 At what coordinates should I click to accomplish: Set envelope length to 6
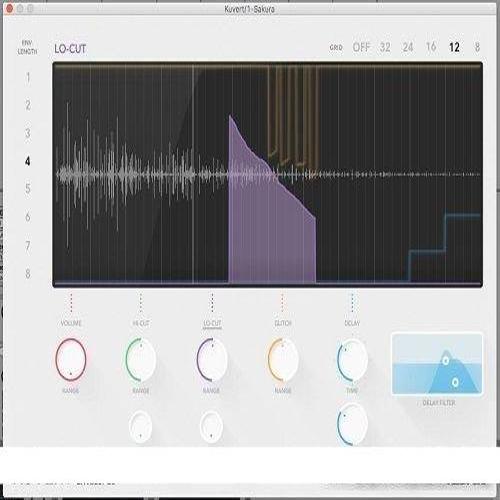(x=28, y=217)
